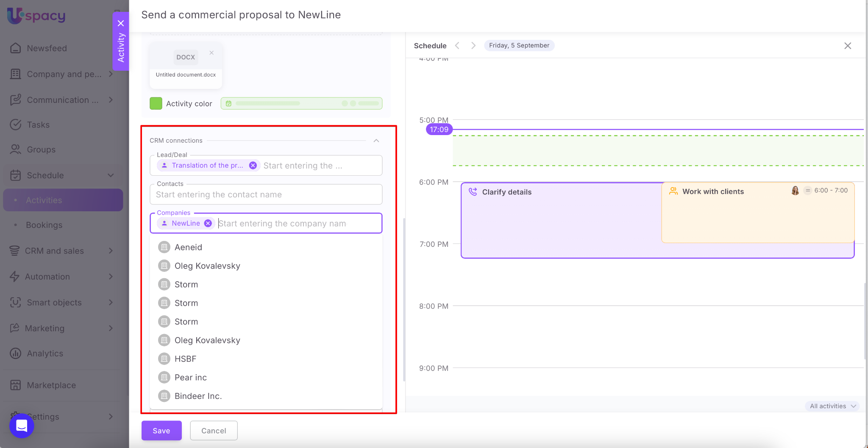Click the green Activity color swatch
Viewport: 868px width, 448px height.
click(156, 104)
